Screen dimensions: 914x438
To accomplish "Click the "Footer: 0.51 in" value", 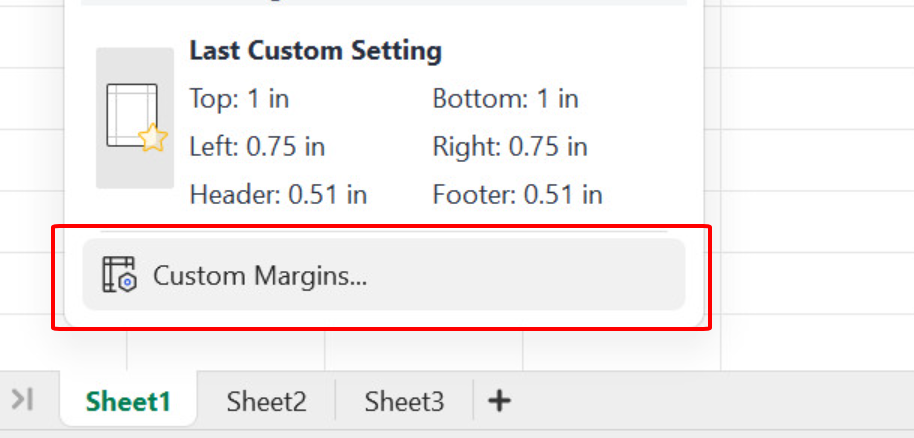I will coord(517,194).
